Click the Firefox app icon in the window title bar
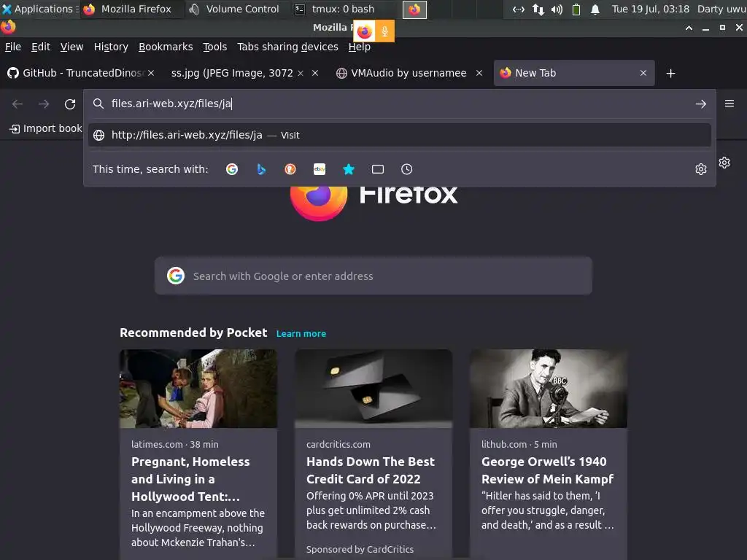Screen dimensions: 747x560 click(x=7, y=28)
